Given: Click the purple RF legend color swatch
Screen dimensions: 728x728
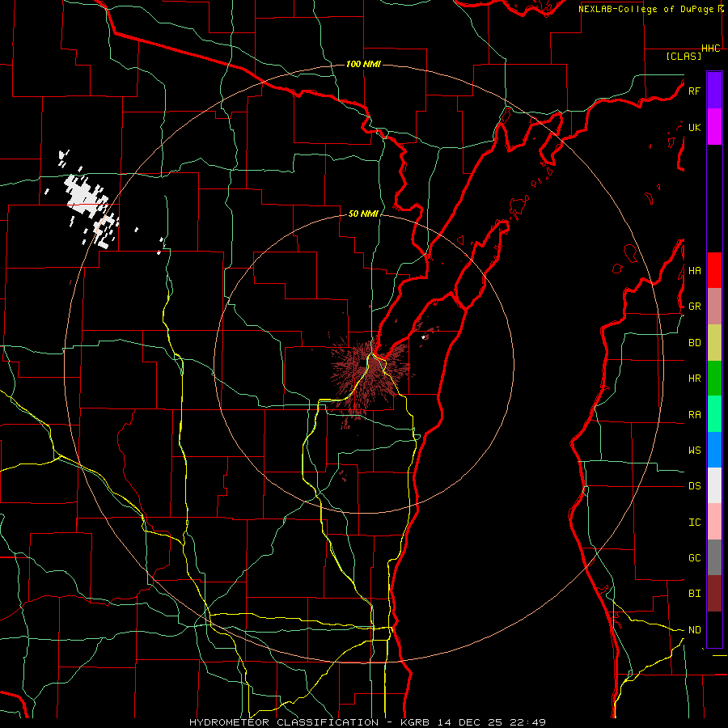Looking at the screenshot, I should 714,91.
